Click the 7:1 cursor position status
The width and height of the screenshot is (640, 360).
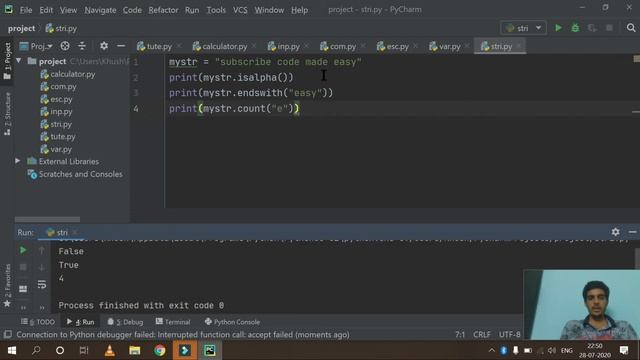coord(460,335)
